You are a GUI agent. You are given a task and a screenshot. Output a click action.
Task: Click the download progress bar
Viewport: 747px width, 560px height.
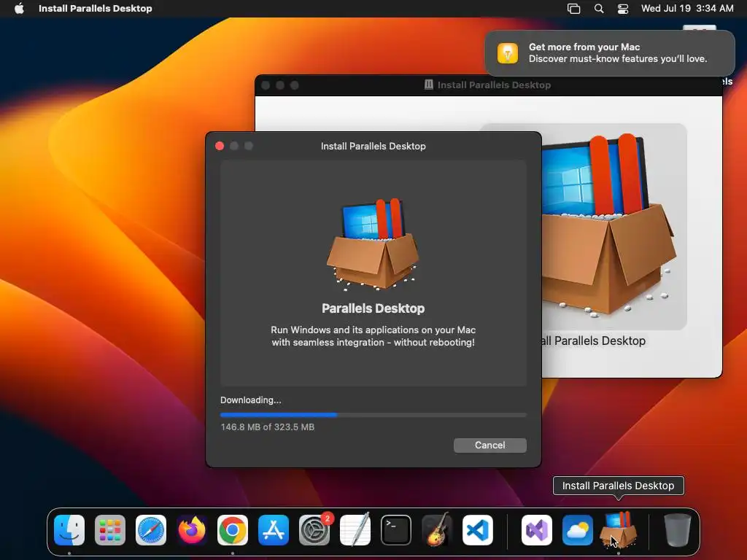pyautogui.click(x=373, y=415)
